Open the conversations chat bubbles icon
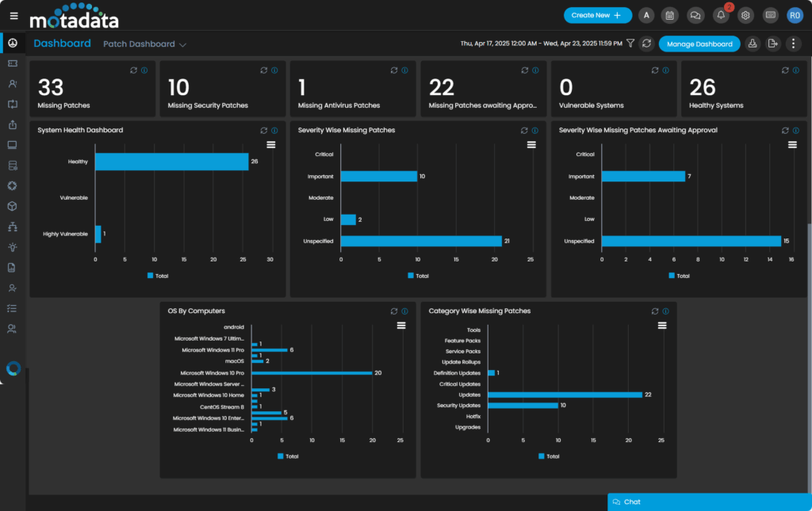This screenshot has width=812, height=511. (695, 15)
